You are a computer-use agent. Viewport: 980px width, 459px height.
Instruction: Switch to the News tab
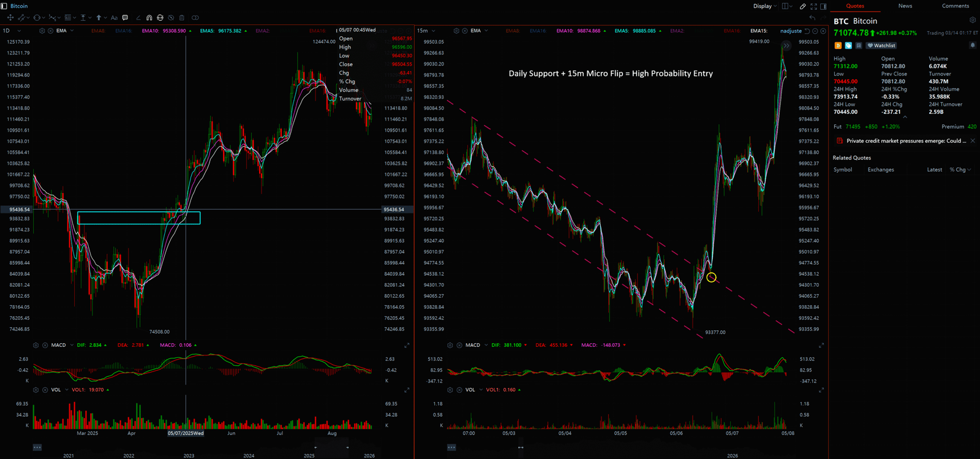pos(905,6)
